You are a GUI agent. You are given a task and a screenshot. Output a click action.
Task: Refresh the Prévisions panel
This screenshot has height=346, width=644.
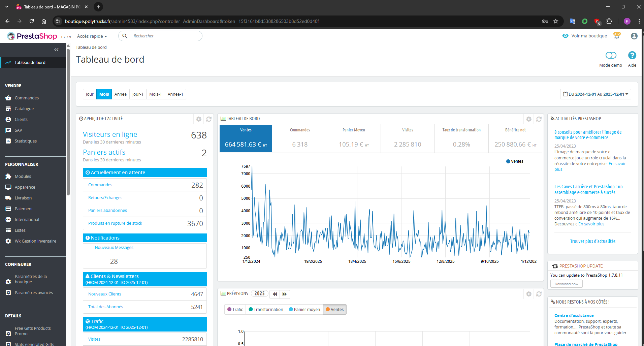tap(539, 294)
